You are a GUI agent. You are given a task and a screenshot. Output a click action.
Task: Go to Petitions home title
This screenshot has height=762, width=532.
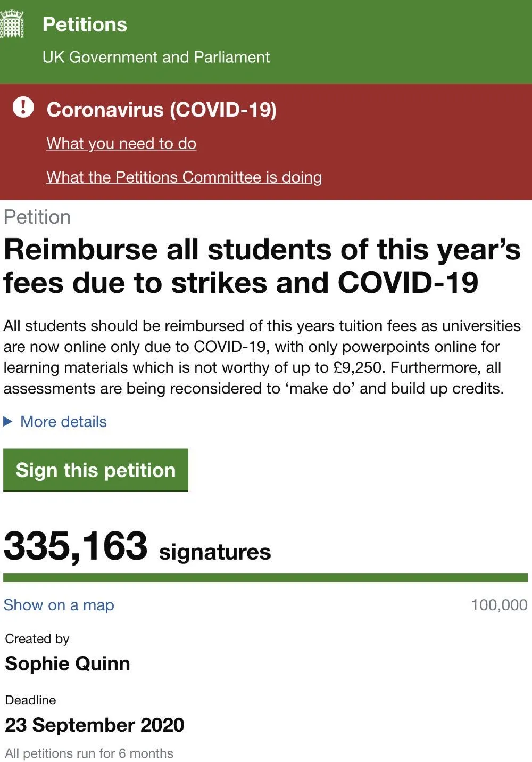pos(85,24)
